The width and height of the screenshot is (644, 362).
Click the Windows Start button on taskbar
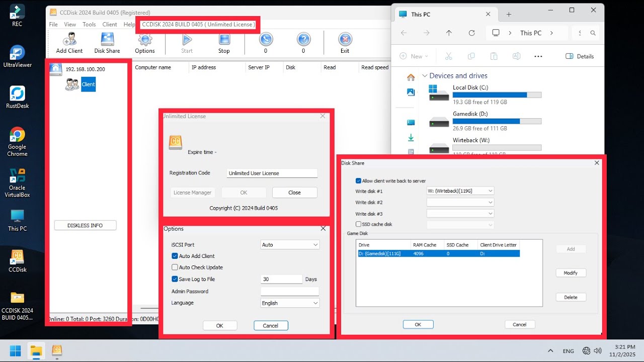[16, 350]
